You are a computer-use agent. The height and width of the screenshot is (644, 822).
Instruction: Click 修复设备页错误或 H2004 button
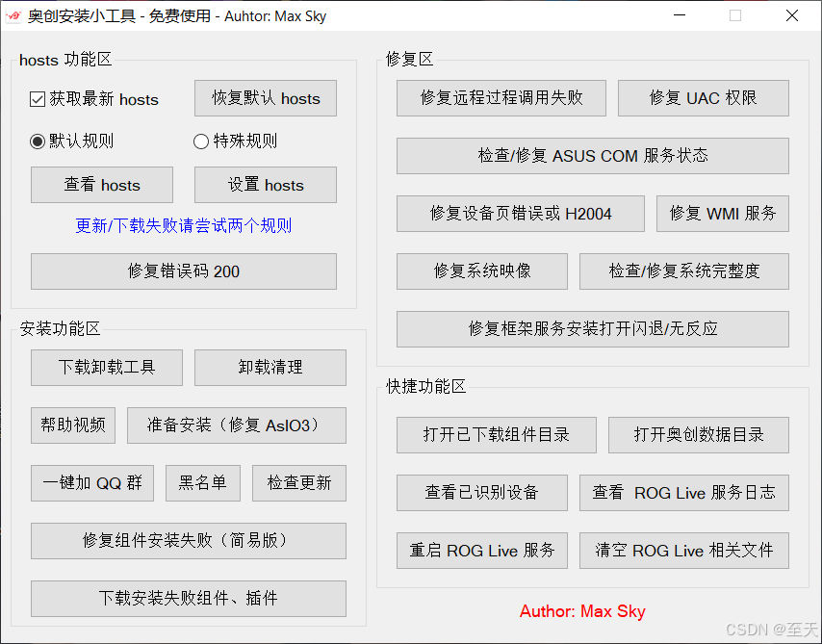521,214
